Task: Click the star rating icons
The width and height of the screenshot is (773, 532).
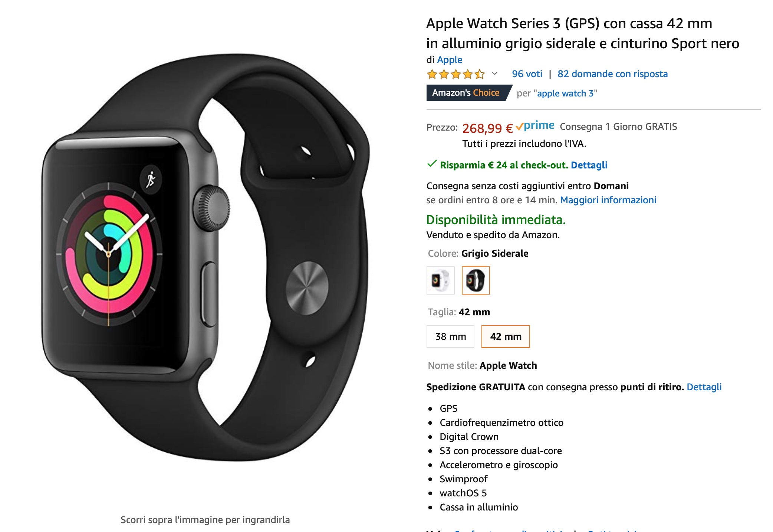Action: pyautogui.click(x=456, y=74)
